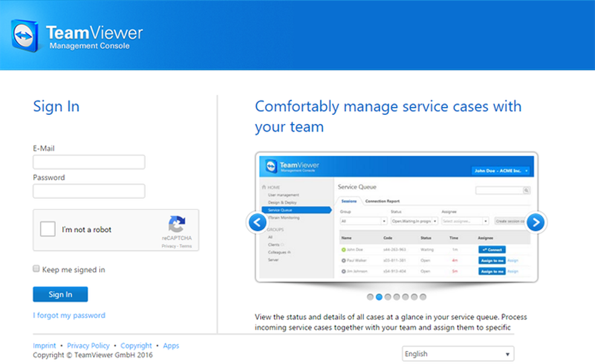Screen dimensions: 595x364
Task: Click inside the E-Mail input field
Action: [x=88, y=162]
